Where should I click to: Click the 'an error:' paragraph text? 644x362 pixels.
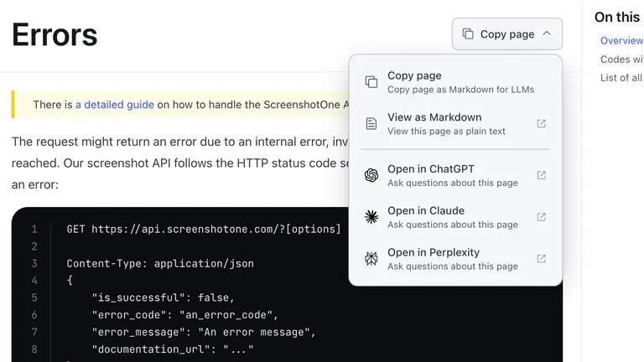[35, 184]
